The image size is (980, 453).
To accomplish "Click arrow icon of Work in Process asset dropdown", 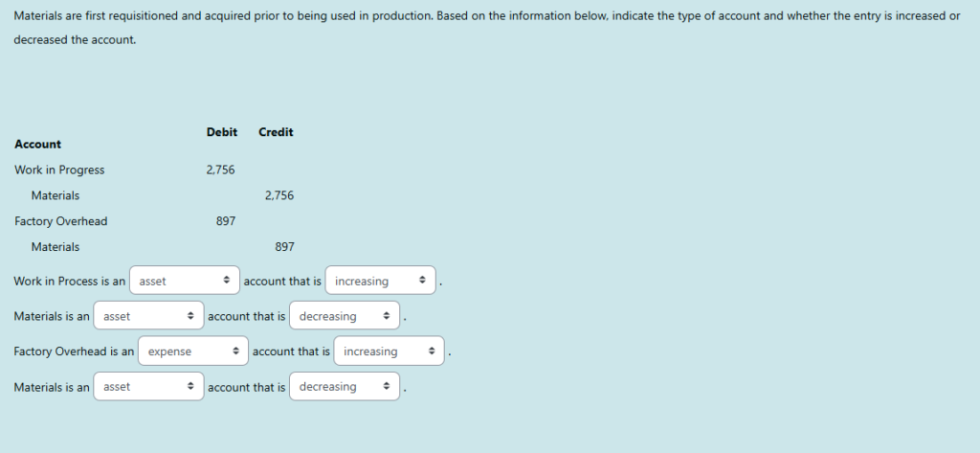I will (x=226, y=282).
